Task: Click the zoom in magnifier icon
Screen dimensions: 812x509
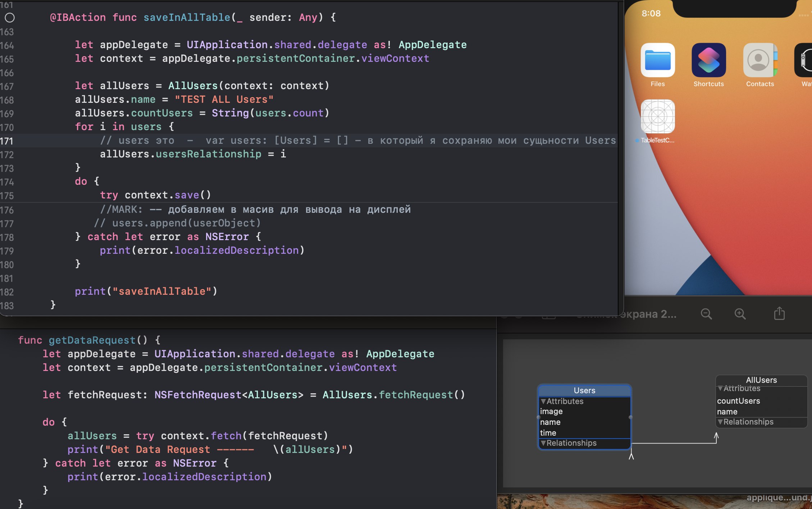Action: tap(740, 314)
